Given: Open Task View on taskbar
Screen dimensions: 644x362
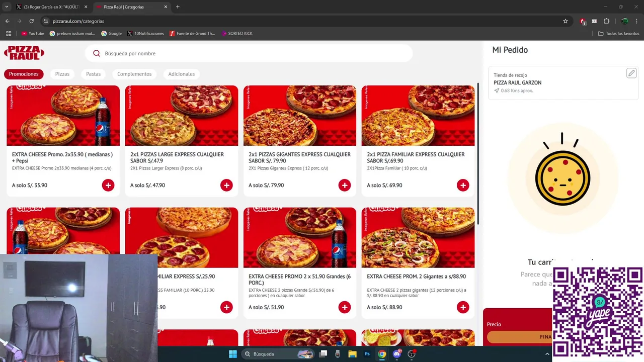Looking at the screenshot, I should click(324, 354).
